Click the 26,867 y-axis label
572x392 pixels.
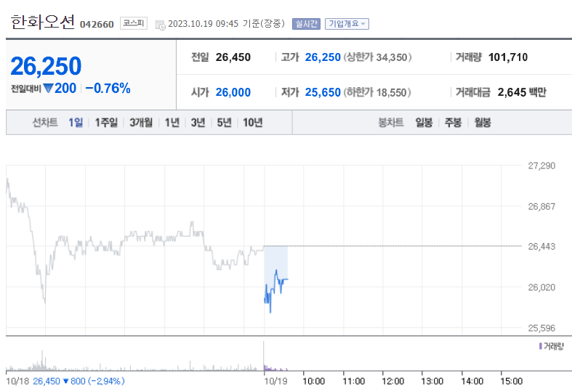[541, 207]
